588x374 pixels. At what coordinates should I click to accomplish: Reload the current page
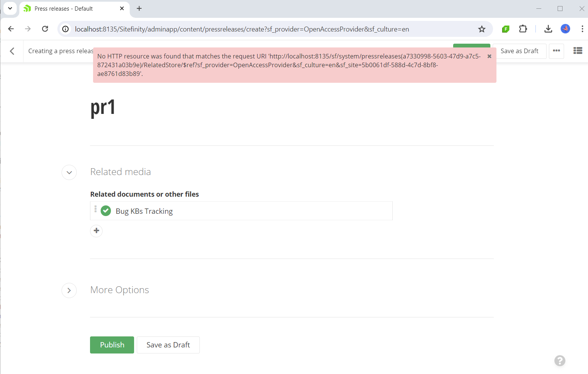pyautogui.click(x=45, y=29)
